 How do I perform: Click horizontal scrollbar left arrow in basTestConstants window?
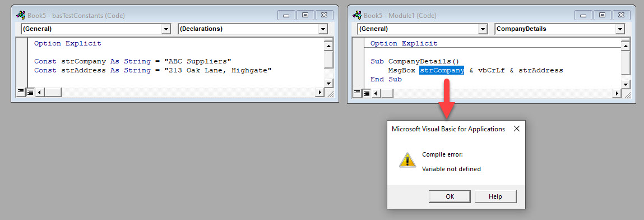39,92
